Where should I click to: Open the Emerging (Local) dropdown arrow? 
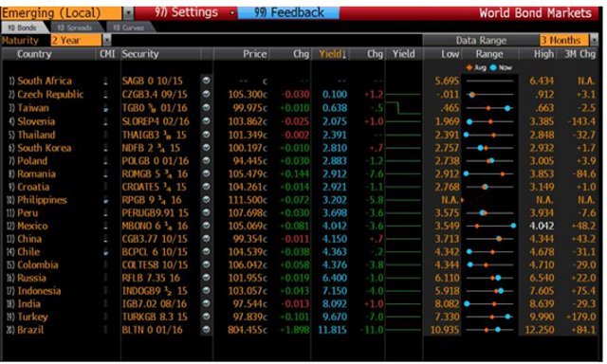(128, 13)
